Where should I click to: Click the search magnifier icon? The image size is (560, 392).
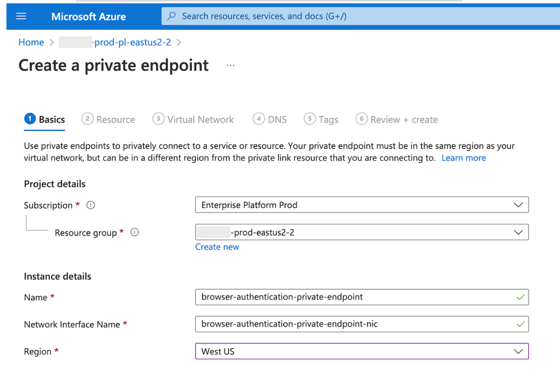click(x=172, y=16)
